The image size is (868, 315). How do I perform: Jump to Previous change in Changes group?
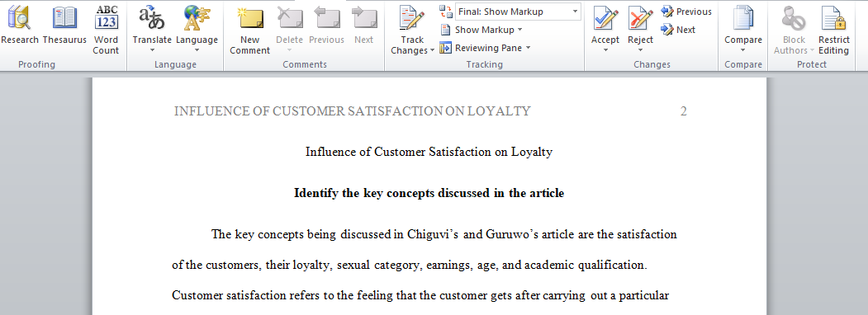click(x=686, y=12)
